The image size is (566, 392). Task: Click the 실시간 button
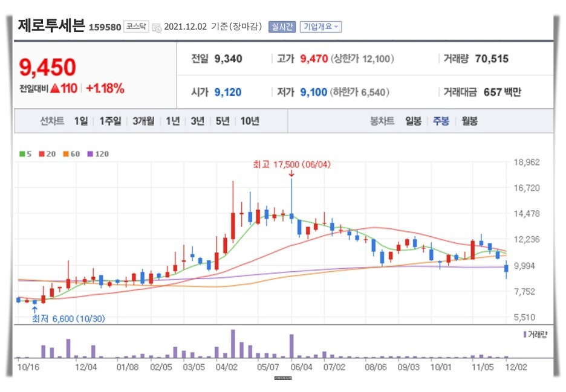(x=282, y=27)
